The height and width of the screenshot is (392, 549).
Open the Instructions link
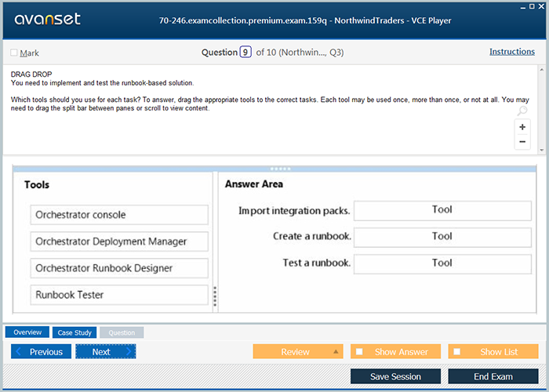click(x=511, y=52)
